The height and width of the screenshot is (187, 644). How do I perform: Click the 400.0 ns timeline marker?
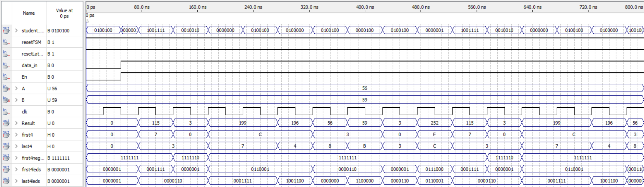(365, 7)
